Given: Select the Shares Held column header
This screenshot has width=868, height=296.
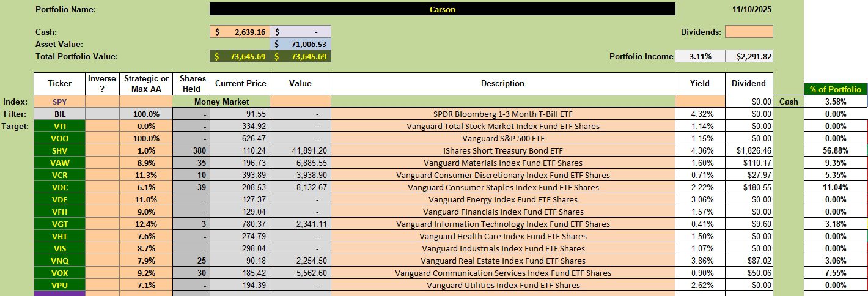Looking at the screenshot, I should coord(191,84).
